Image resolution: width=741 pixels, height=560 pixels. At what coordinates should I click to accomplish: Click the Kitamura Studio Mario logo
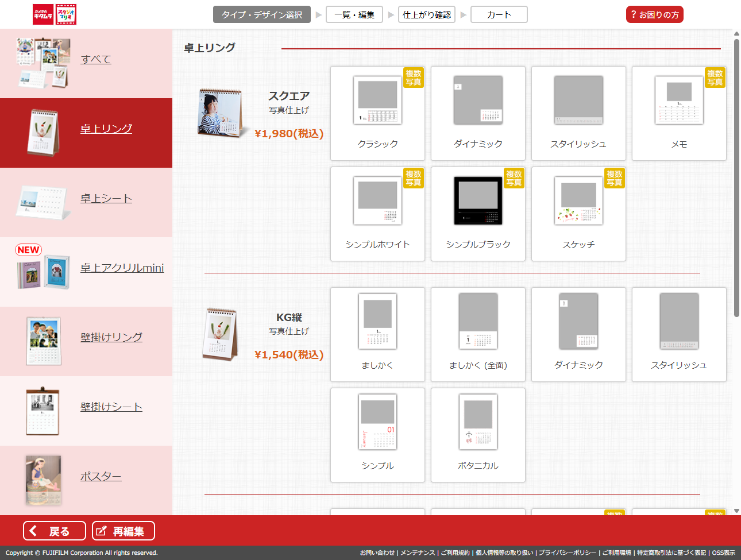(55, 14)
